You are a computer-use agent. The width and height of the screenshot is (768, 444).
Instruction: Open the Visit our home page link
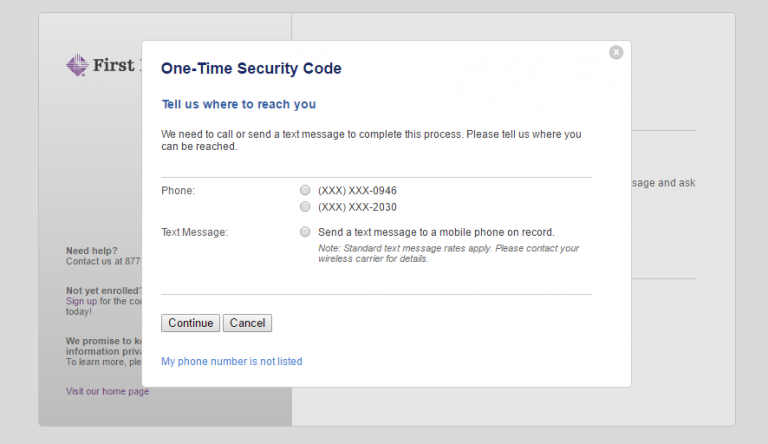(107, 391)
